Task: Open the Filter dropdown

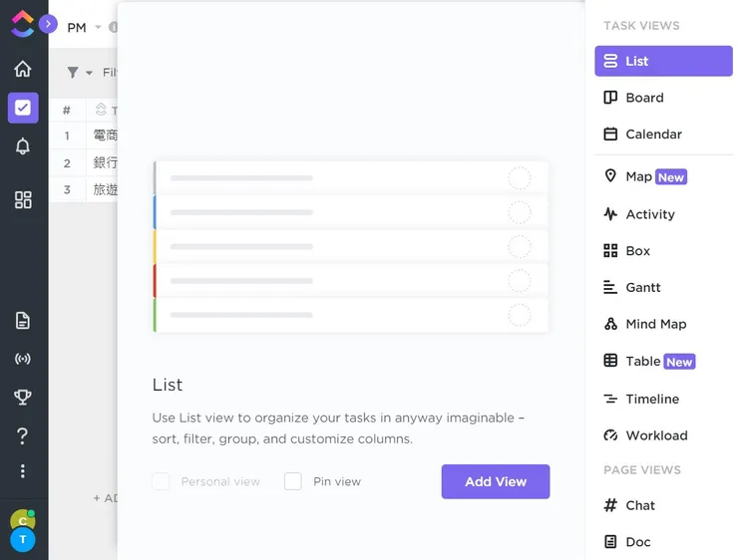Action: 79,73
